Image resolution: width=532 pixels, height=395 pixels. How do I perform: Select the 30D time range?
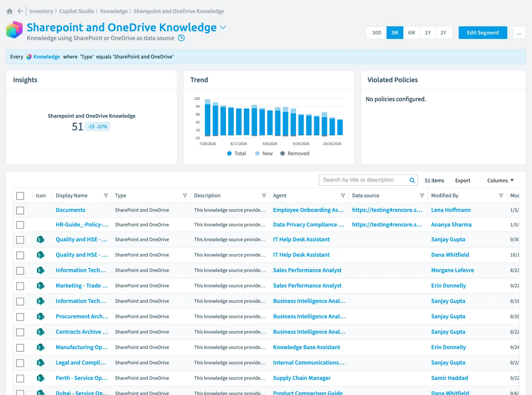pyautogui.click(x=376, y=33)
